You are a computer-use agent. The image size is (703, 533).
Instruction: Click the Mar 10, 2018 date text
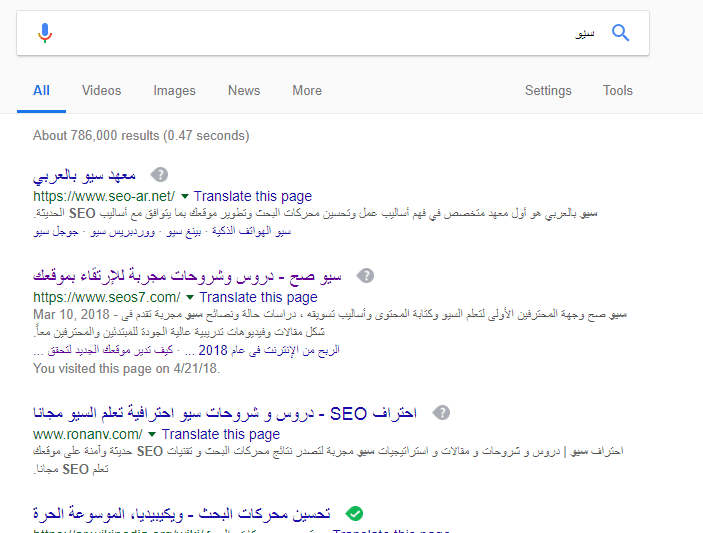click(x=71, y=315)
